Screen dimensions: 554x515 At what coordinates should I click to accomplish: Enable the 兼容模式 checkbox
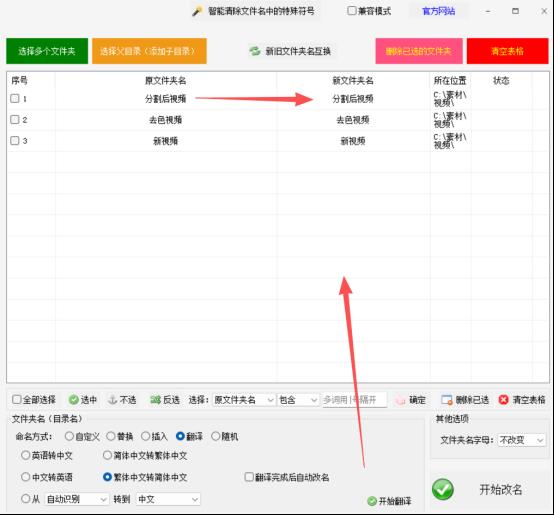tap(352, 11)
